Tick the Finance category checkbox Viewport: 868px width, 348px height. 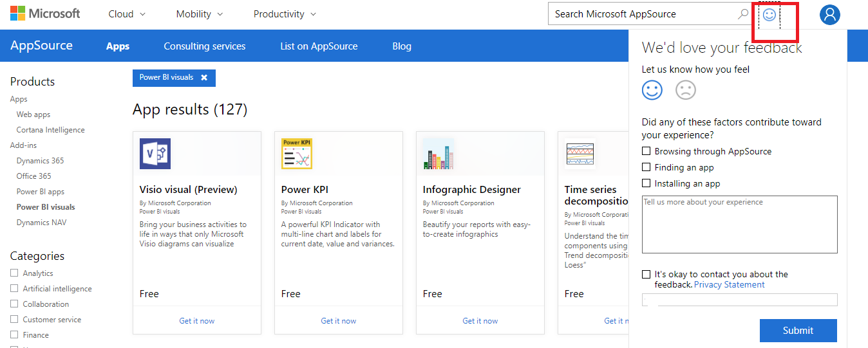(x=14, y=334)
